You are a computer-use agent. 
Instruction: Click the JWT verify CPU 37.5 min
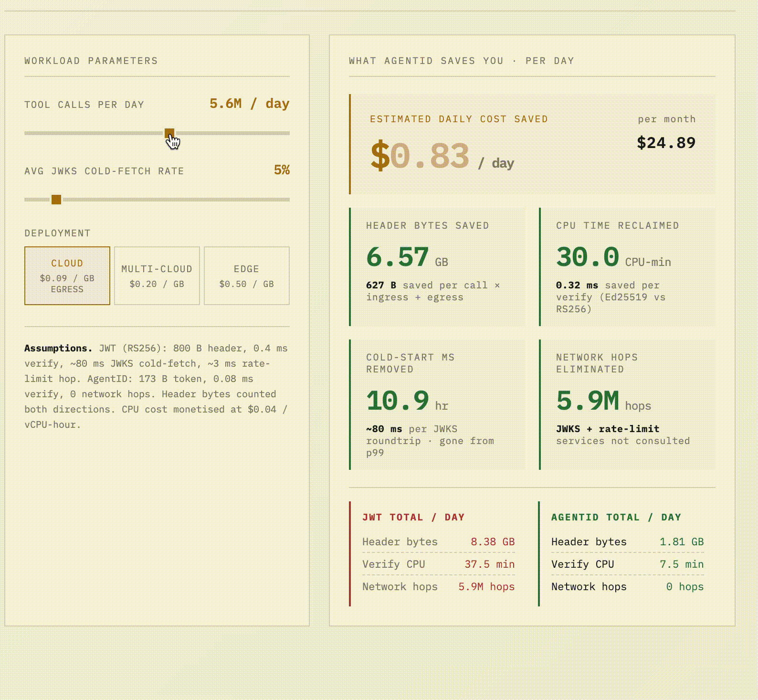pyautogui.click(x=490, y=564)
